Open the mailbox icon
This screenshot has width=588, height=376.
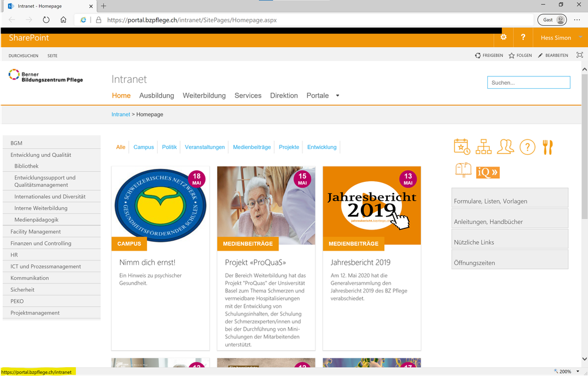pyautogui.click(x=463, y=170)
